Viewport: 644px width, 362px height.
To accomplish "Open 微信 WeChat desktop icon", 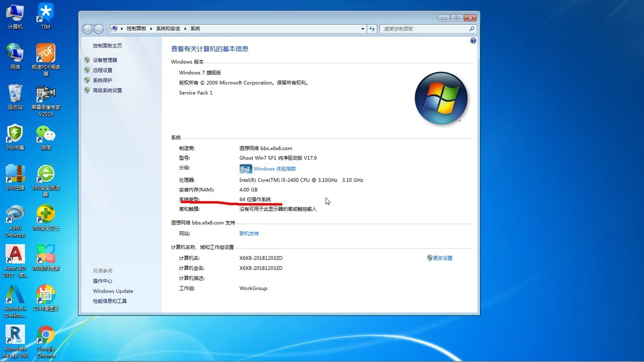I will 46,137.
